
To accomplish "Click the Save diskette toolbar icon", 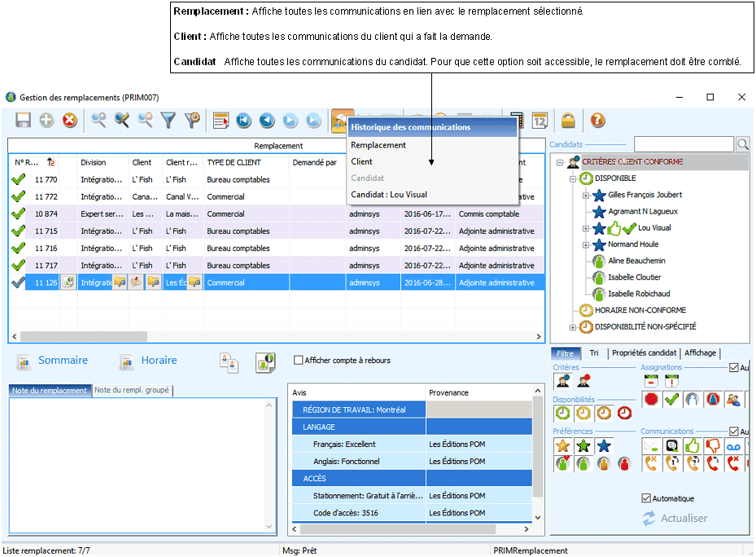I will 24,121.
